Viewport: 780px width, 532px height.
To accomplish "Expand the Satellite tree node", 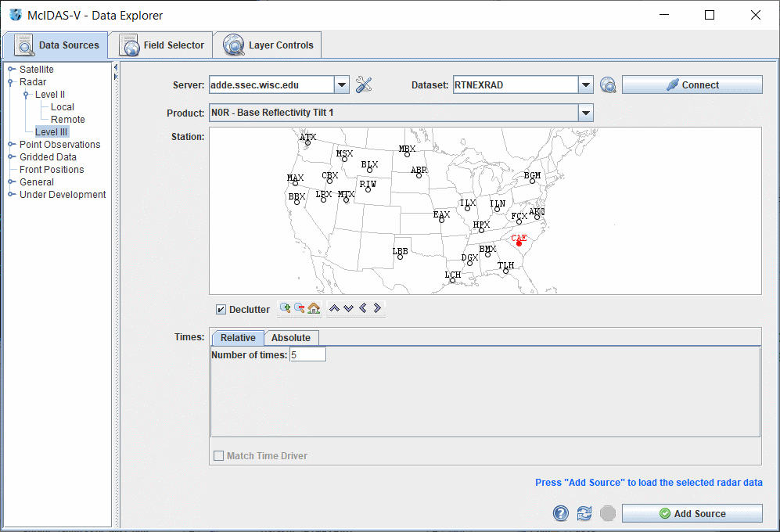I will pyautogui.click(x=12, y=70).
